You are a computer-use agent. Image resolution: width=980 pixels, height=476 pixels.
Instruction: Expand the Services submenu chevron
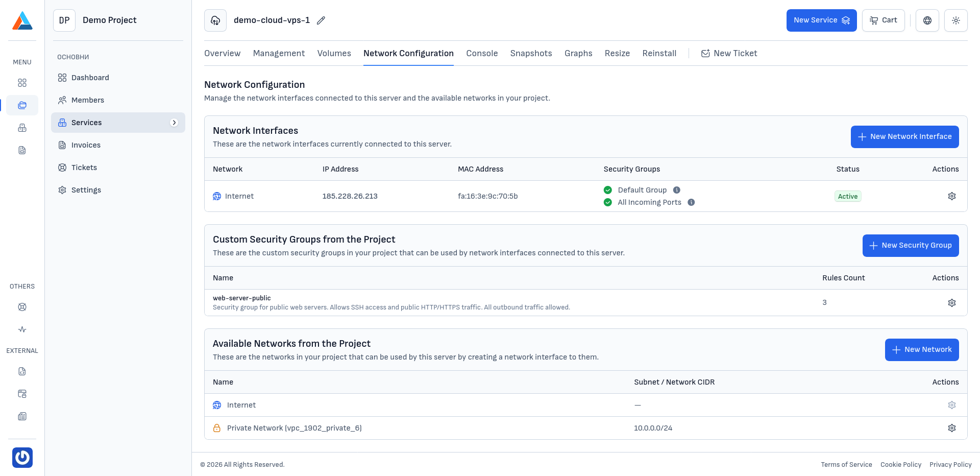click(x=174, y=123)
